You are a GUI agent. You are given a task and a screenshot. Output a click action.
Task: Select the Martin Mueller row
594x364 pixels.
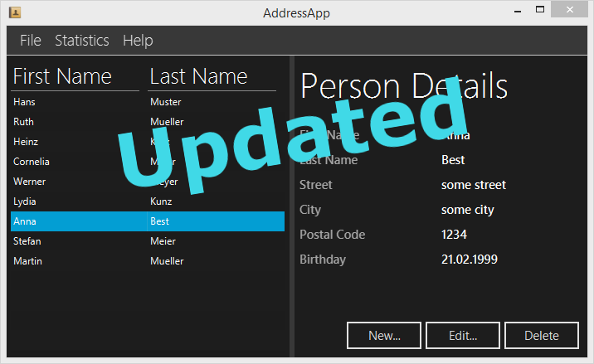[148, 261]
